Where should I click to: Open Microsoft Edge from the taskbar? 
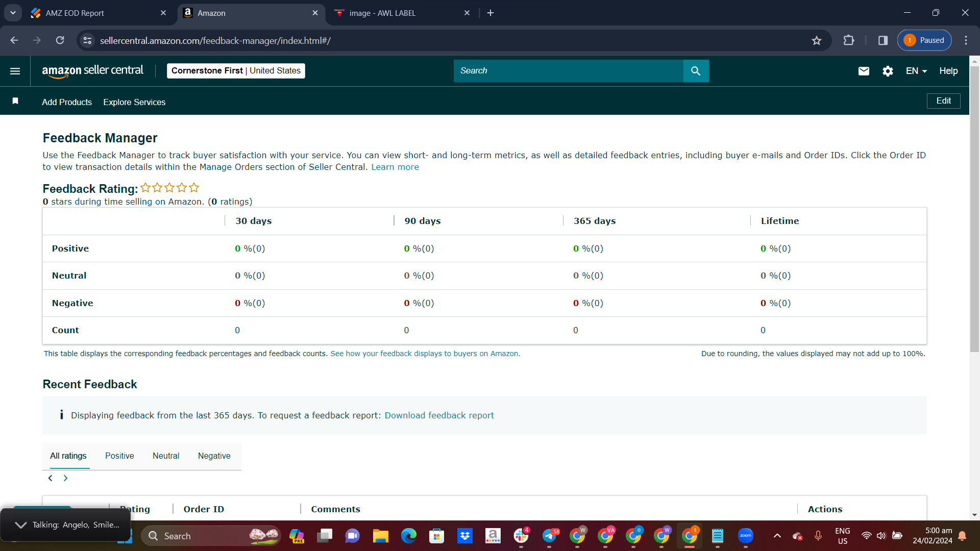408,536
